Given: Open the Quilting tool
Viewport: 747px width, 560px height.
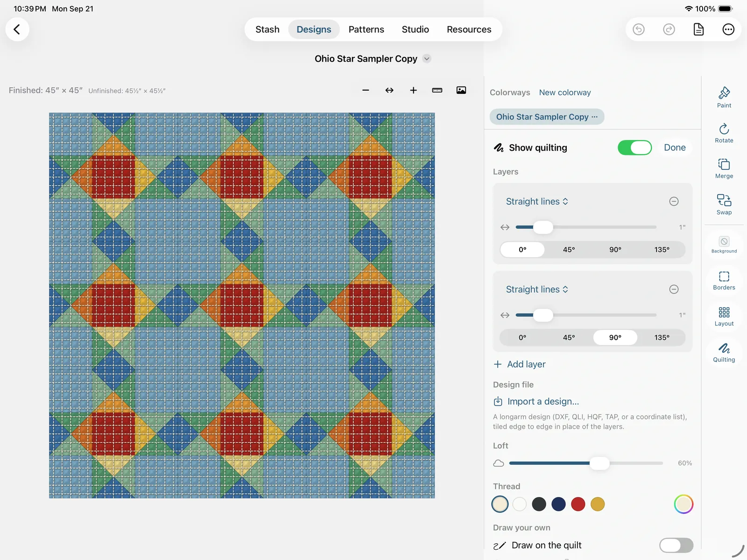Looking at the screenshot, I should (x=724, y=352).
